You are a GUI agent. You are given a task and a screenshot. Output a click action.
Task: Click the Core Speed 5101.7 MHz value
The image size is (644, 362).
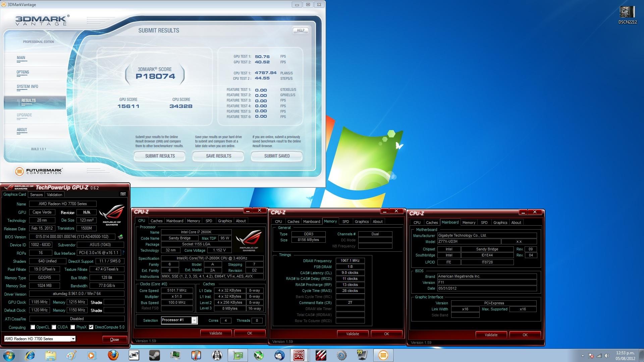point(177,291)
